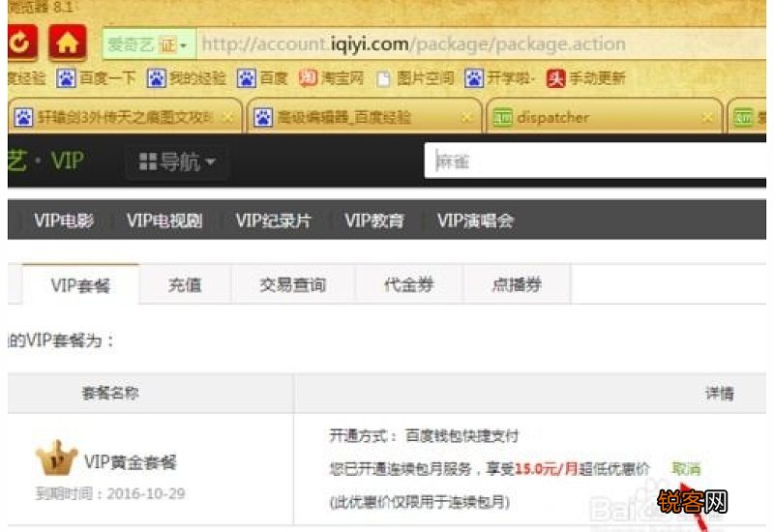Select the VIP套餐 tab
This screenshot has height=532, width=774.
[x=80, y=284]
